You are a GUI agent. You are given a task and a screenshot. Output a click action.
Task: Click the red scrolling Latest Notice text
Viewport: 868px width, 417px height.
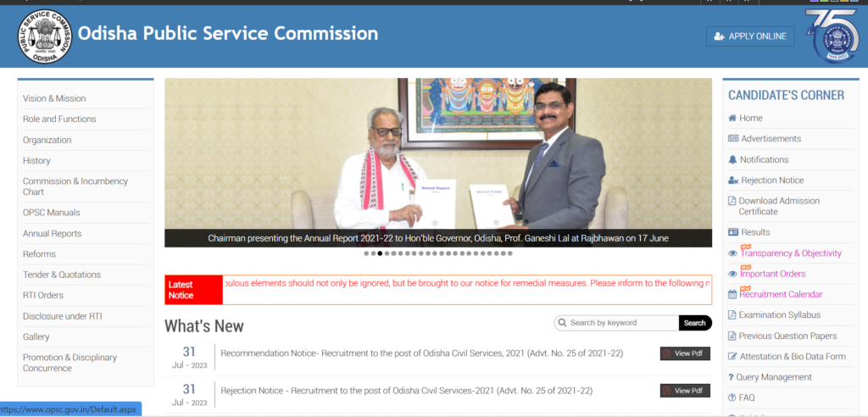coord(467,283)
